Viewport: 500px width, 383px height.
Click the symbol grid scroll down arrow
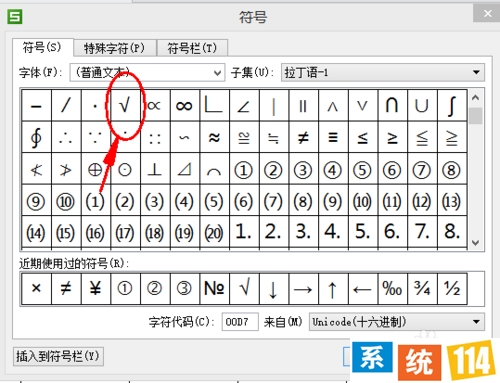point(476,242)
